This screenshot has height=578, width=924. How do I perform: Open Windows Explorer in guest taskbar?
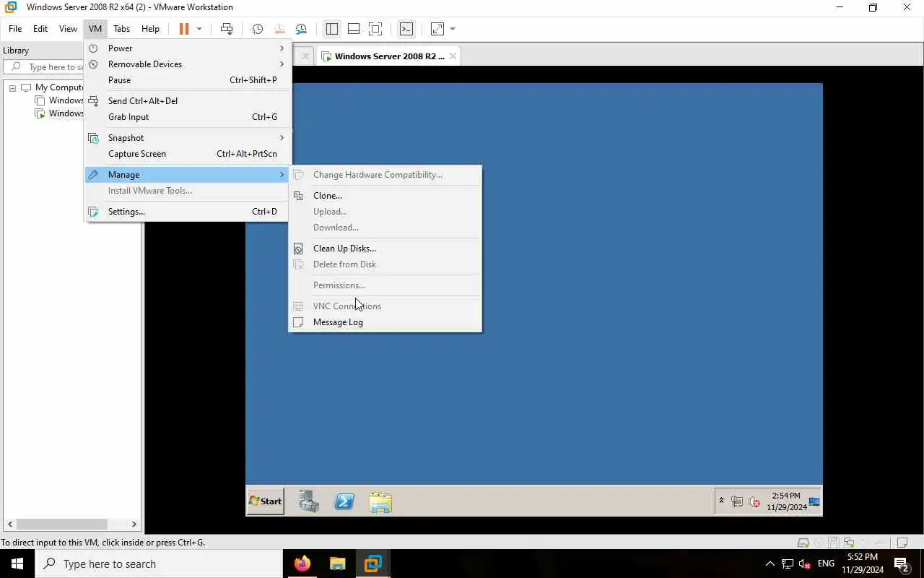380,501
